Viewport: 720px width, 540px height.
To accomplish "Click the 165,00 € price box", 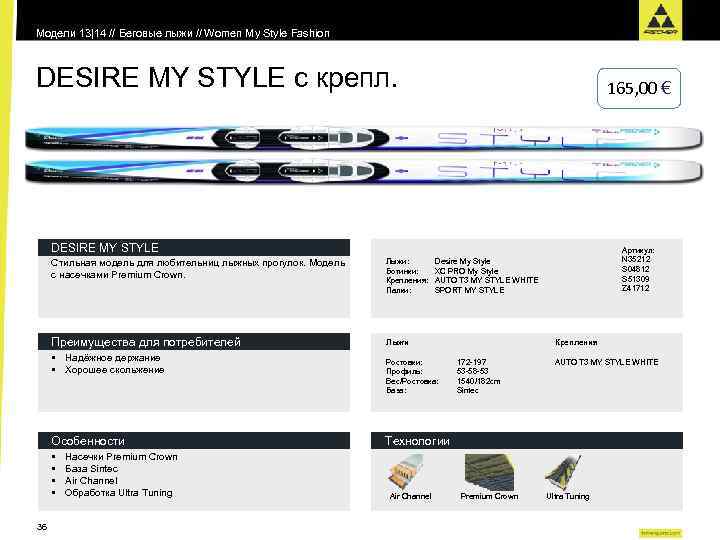I will pos(639,88).
